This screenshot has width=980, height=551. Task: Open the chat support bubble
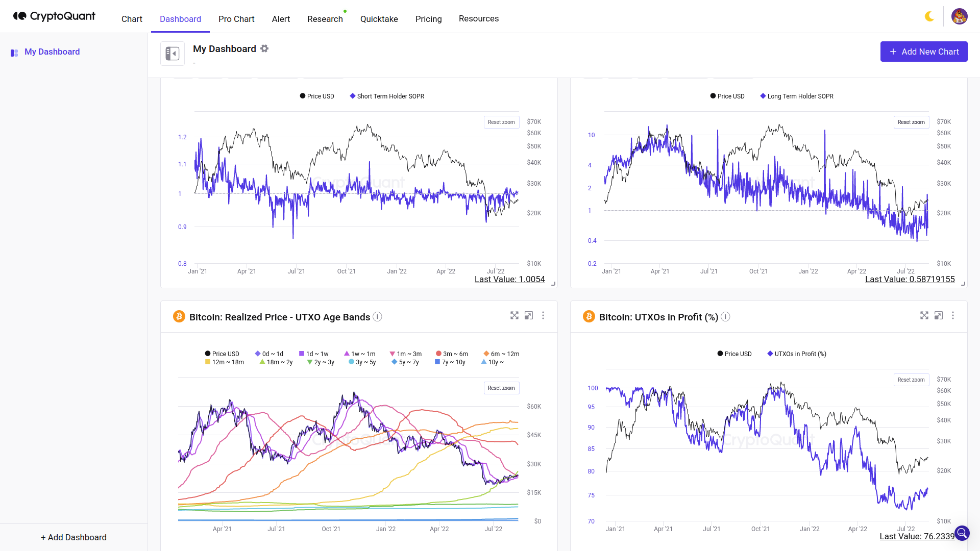[x=962, y=533]
